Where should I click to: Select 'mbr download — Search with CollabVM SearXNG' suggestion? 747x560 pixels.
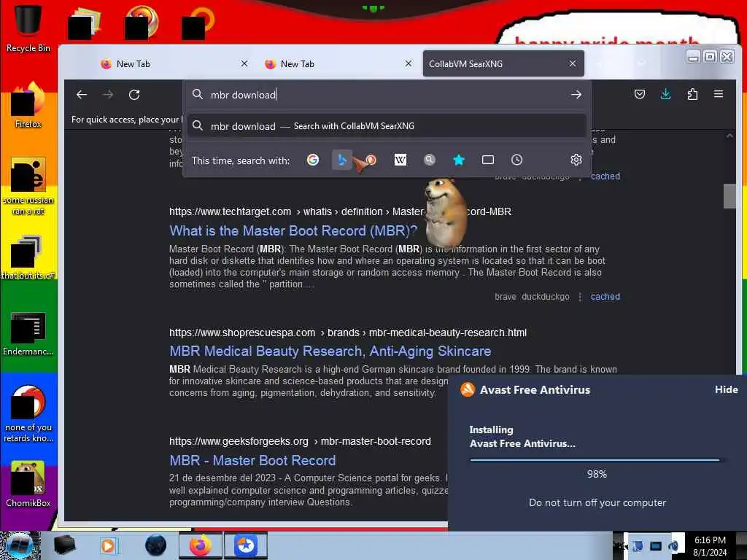(387, 126)
